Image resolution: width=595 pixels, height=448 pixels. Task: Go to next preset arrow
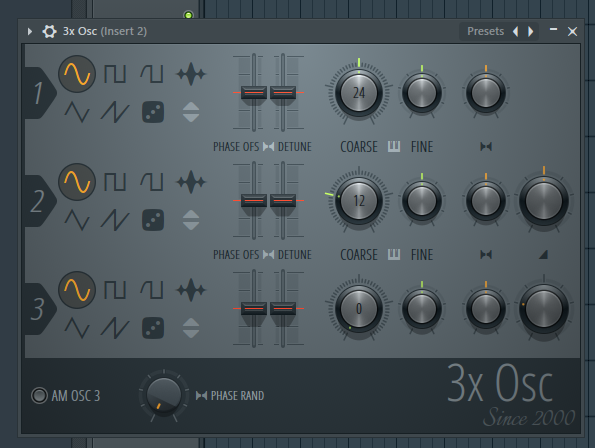point(530,31)
